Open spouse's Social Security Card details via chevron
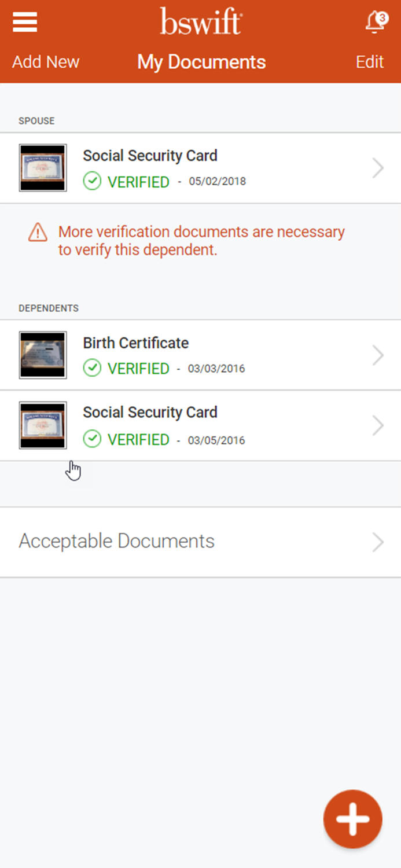 (378, 168)
